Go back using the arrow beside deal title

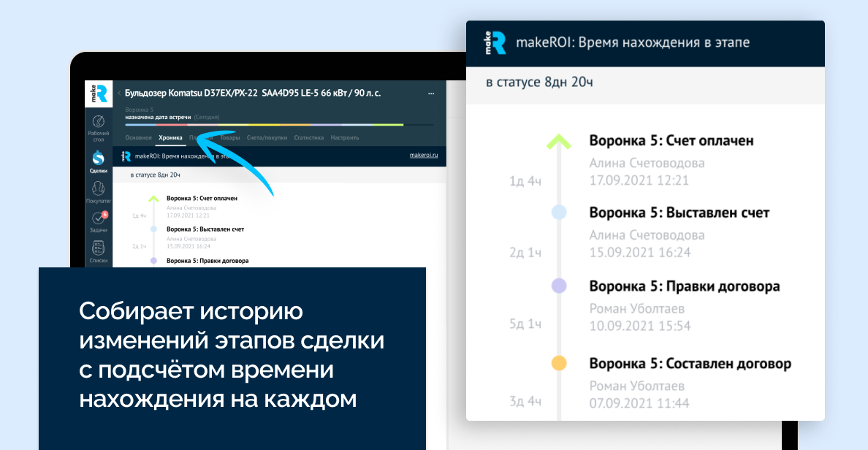click(119, 93)
